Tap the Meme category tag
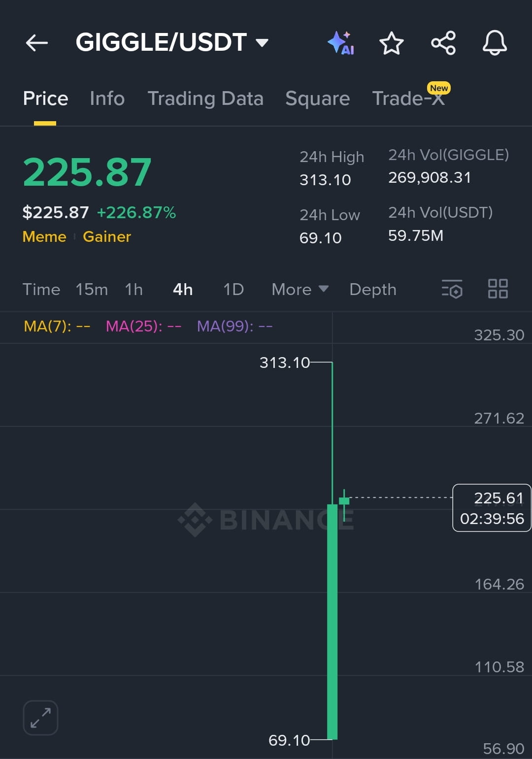This screenshot has width=532, height=759. tap(44, 237)
